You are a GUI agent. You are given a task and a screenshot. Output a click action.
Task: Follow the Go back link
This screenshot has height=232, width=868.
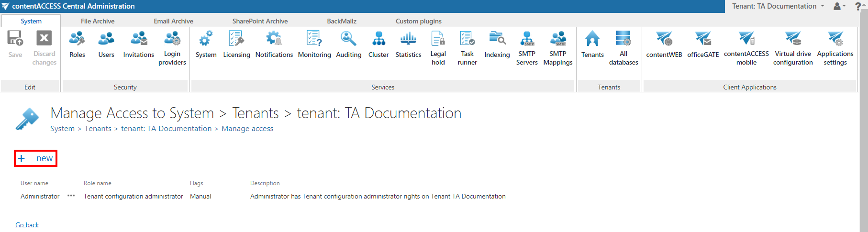(x=27, y=225)
